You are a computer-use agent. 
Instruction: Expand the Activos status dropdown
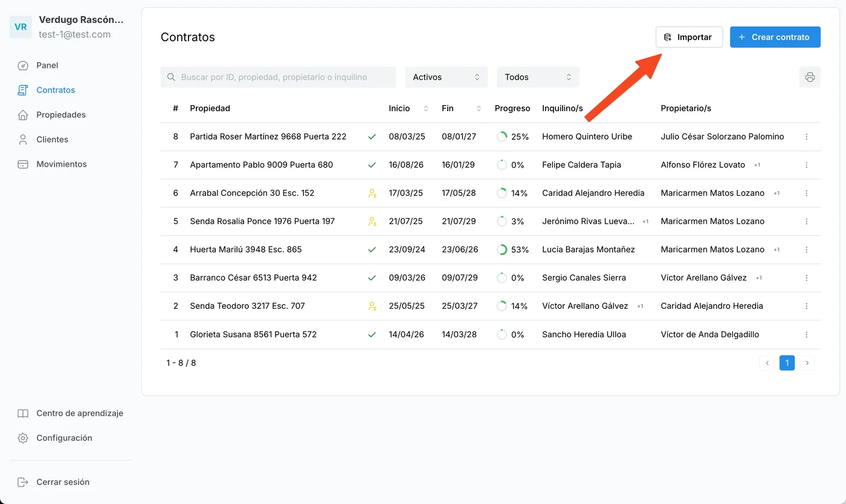tap(446, 77)
